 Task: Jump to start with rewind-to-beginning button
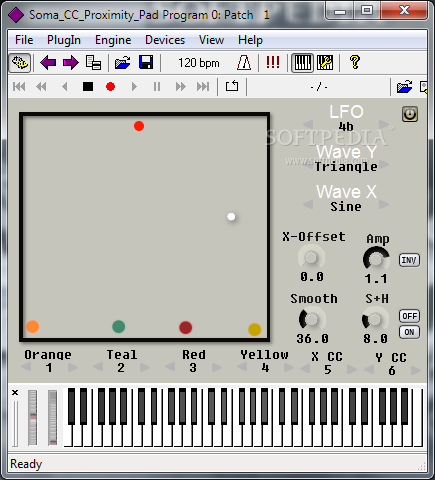tap(19, 87)
